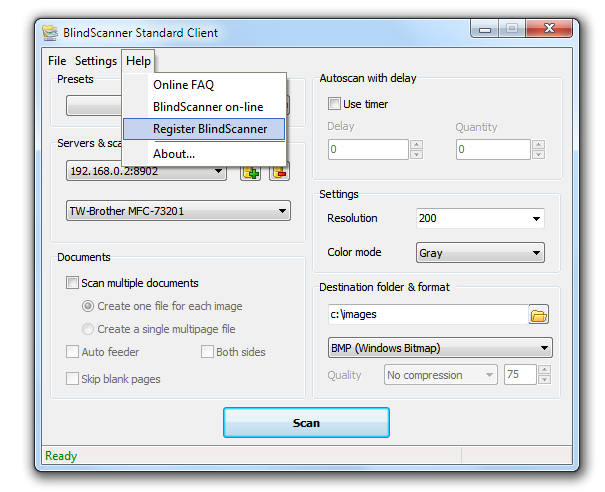This screenshot has width=605, height=492.
Task: Browse for destination folder icon
Action: (x=539, y=315)
